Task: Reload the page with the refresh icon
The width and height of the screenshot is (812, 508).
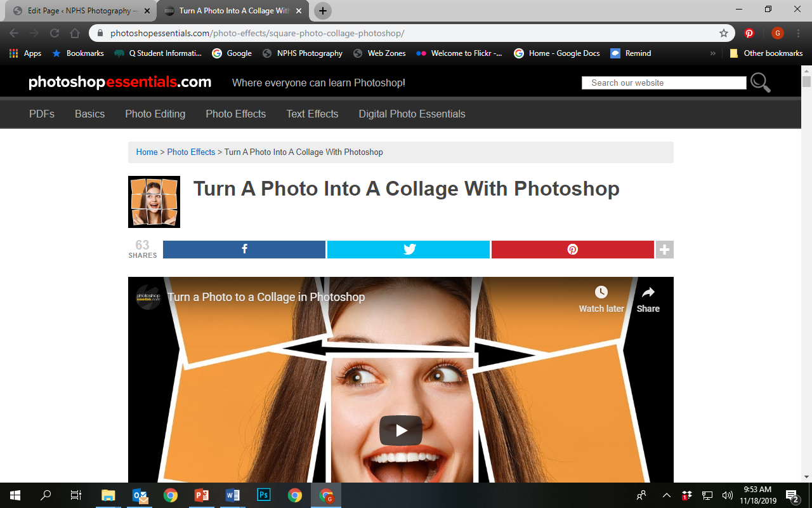Action: (x=55, y=33)
